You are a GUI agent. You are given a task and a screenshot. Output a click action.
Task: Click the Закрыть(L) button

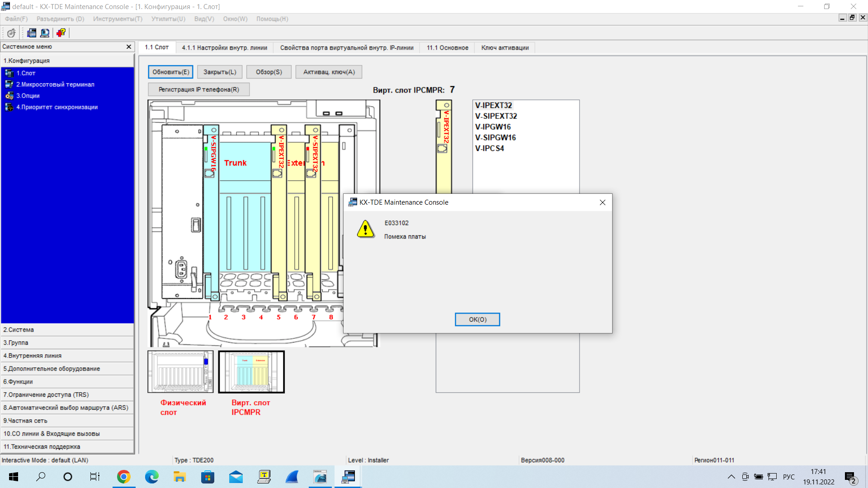pyautogui.click(x=220, y=72)
